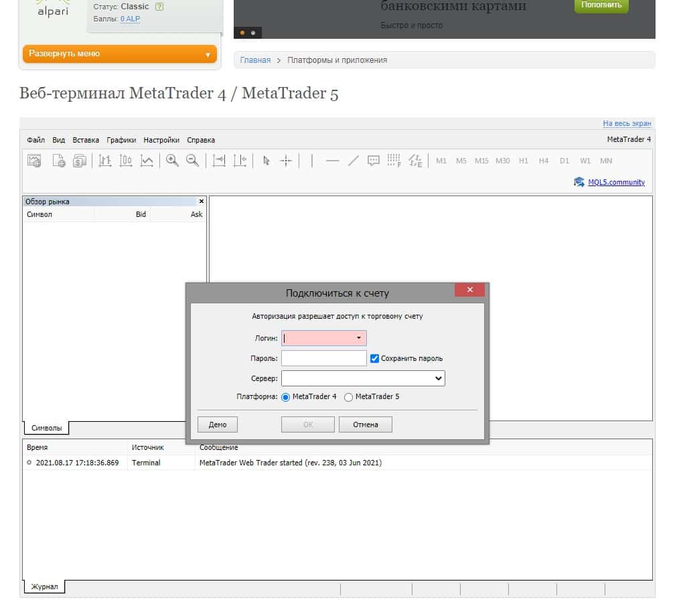Open the Графики menu
The height and width of the screenshot is (616, 681).
(121, 140)
